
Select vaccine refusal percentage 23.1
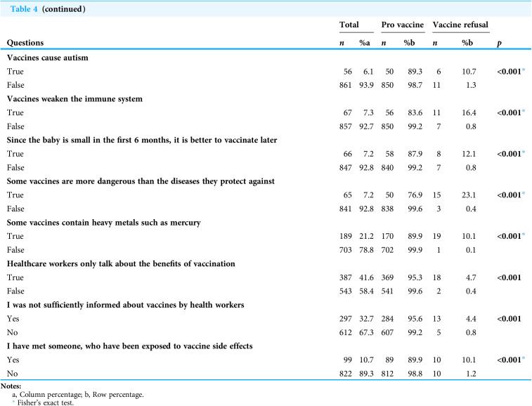pos(469,195)
